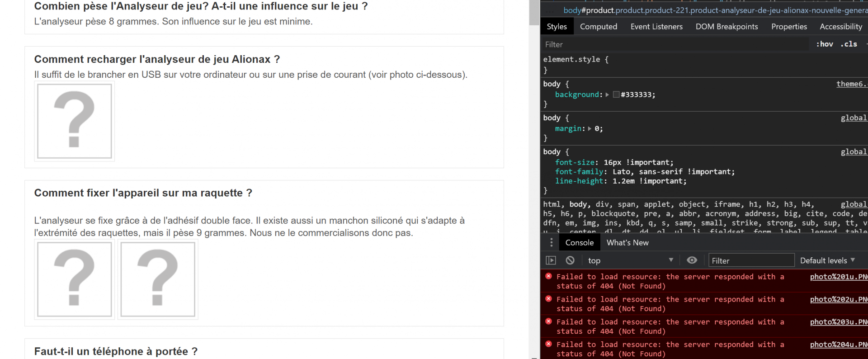Click first broken image under raquette answer

point(75,279)
